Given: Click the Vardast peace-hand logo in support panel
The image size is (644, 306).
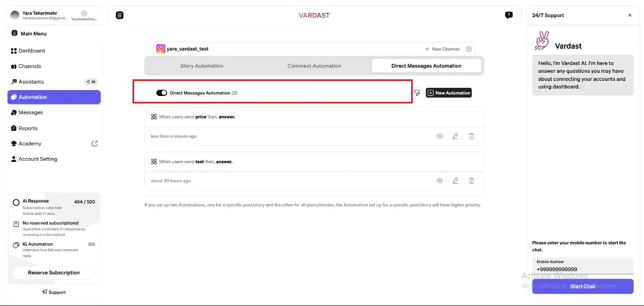Looking at the screenshot, I should click(x=542, y=41).
